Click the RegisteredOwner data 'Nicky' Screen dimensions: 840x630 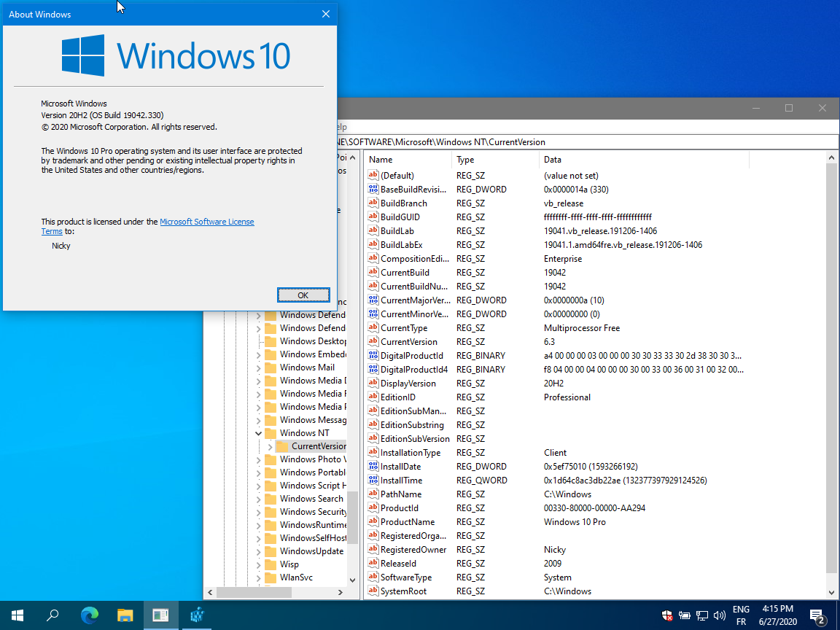tap(554, 550)
